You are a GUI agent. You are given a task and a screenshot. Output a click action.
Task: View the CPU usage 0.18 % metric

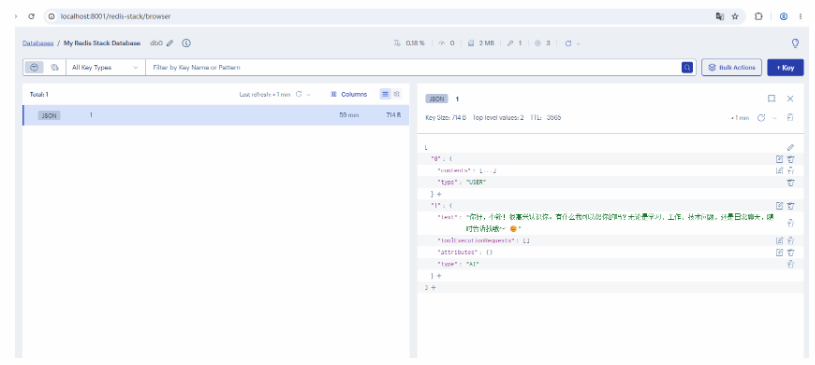[410, 44]
